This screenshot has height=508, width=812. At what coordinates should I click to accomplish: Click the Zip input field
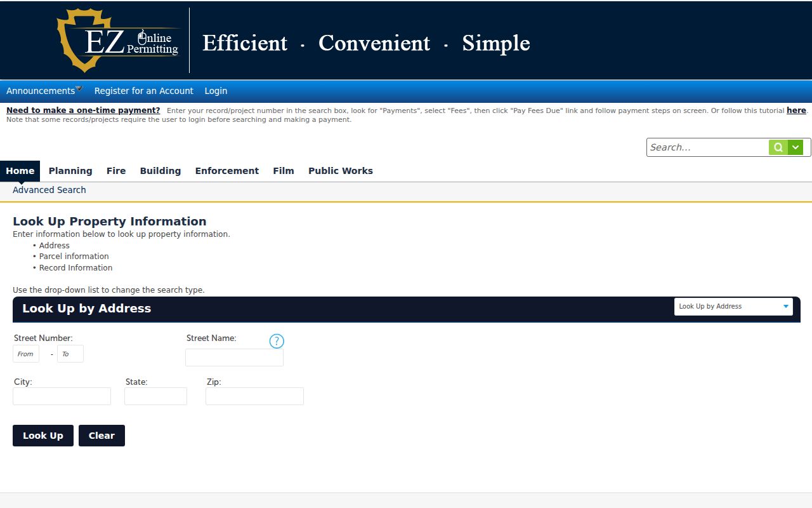(254, 396)
